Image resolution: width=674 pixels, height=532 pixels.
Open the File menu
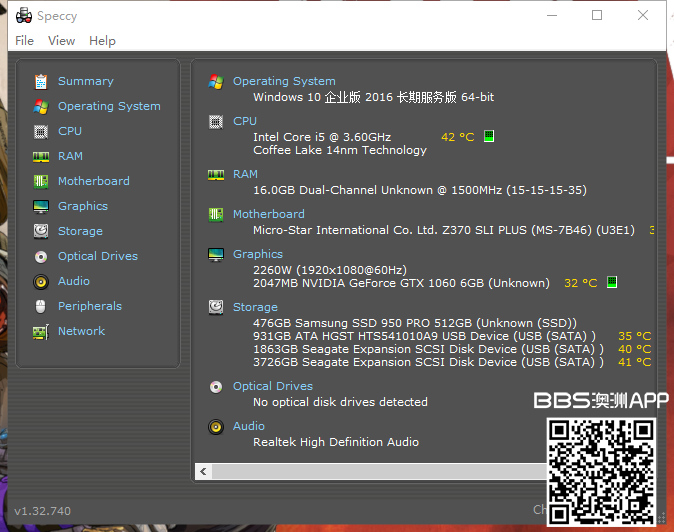25,41
